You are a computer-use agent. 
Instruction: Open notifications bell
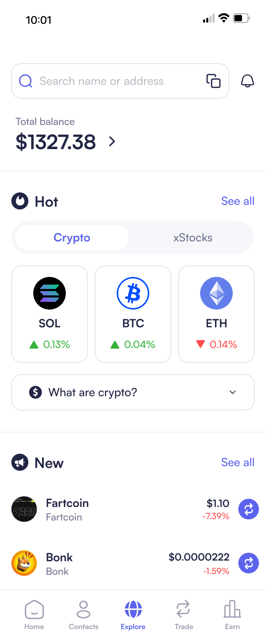[248, 81]
